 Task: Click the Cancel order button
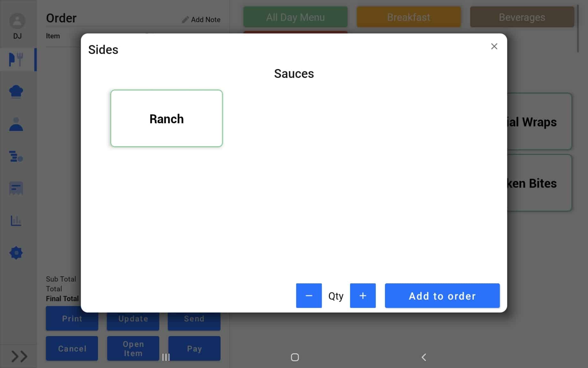72,348
